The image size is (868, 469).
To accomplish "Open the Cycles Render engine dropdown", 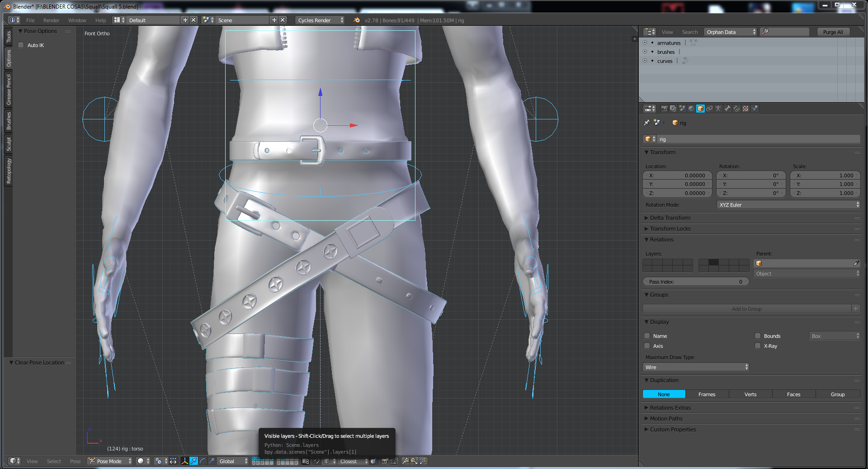I will [x=320, y=20].
